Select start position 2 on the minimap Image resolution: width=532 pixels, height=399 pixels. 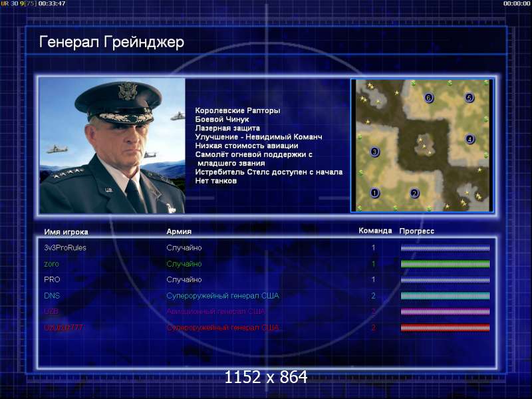[x=414, y=193]
